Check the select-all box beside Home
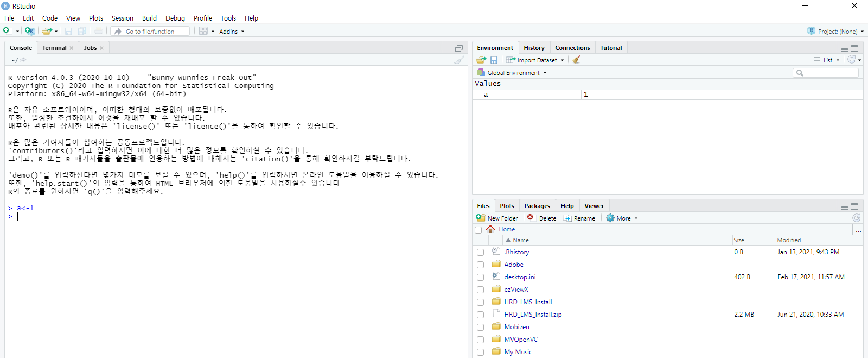868x358 pixels. tap(478, 230)
